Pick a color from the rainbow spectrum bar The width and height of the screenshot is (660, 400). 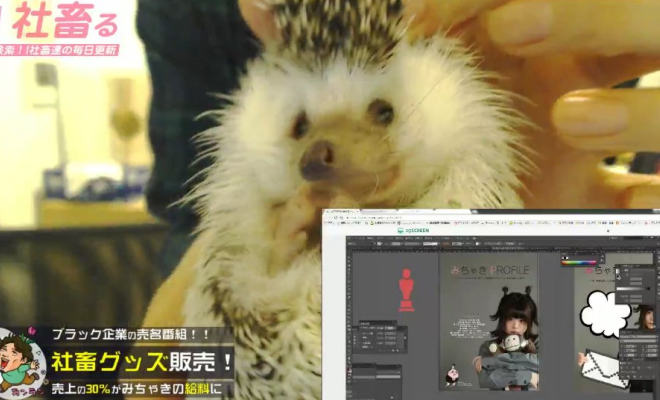click(x=580, y=263)
